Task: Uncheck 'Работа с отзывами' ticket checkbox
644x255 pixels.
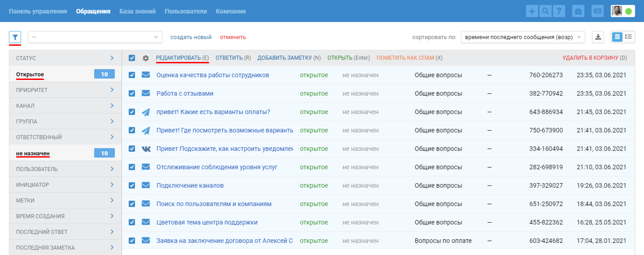Action: (x=132, y=93)
